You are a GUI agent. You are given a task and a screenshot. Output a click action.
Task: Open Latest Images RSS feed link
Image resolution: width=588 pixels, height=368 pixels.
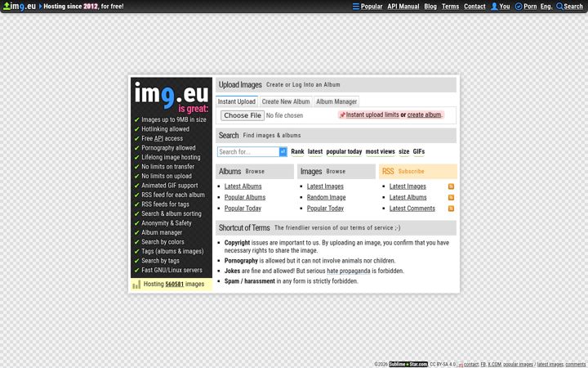tap(408, 186)
